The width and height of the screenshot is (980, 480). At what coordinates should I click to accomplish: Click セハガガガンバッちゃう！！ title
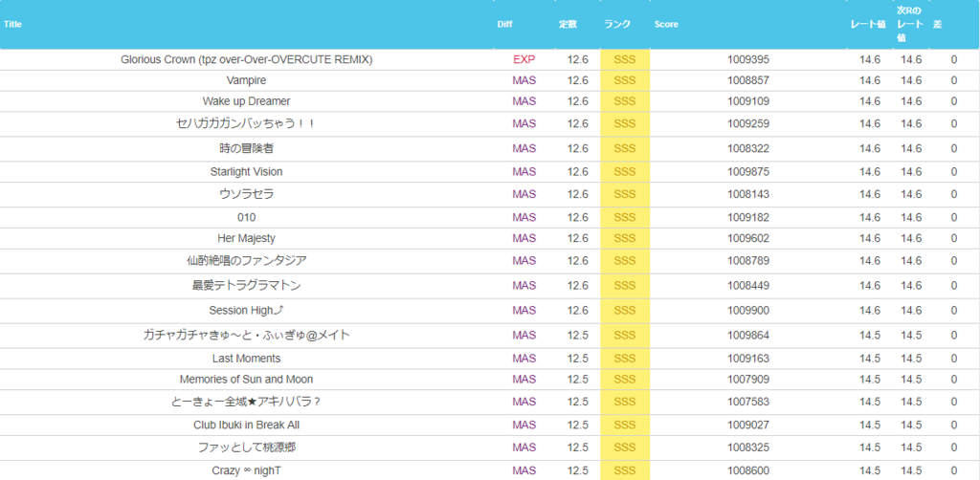tap(246, 123)
